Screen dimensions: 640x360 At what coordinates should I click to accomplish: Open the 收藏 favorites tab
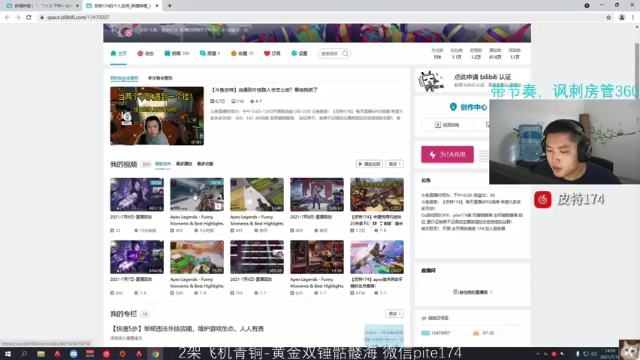point(242,53)
